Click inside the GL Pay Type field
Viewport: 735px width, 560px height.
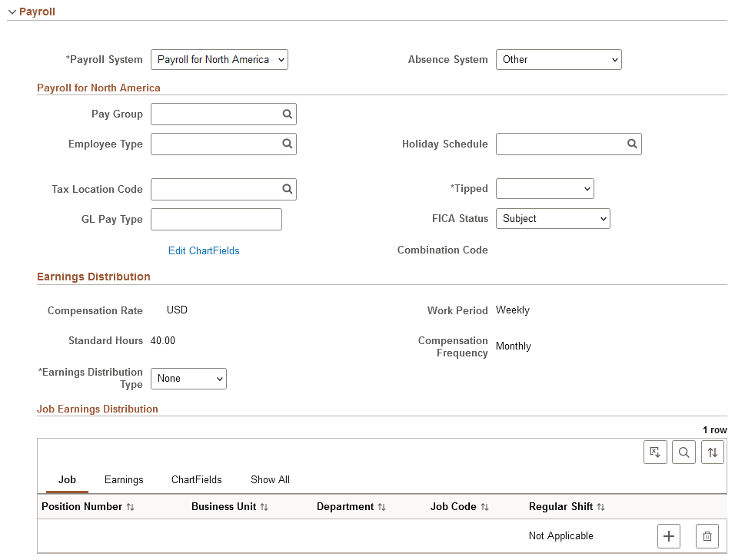216,219
